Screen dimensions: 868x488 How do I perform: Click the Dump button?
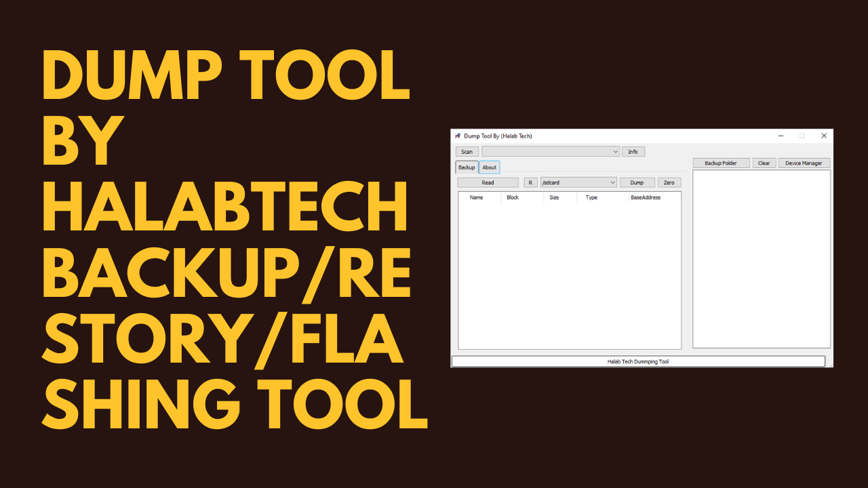(x=637, y=182)
